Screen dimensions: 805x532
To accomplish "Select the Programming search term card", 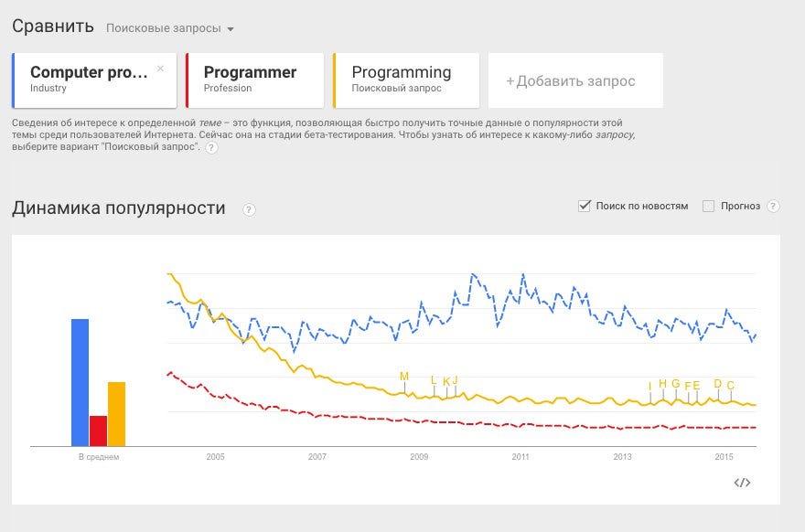I will point(406,80).
